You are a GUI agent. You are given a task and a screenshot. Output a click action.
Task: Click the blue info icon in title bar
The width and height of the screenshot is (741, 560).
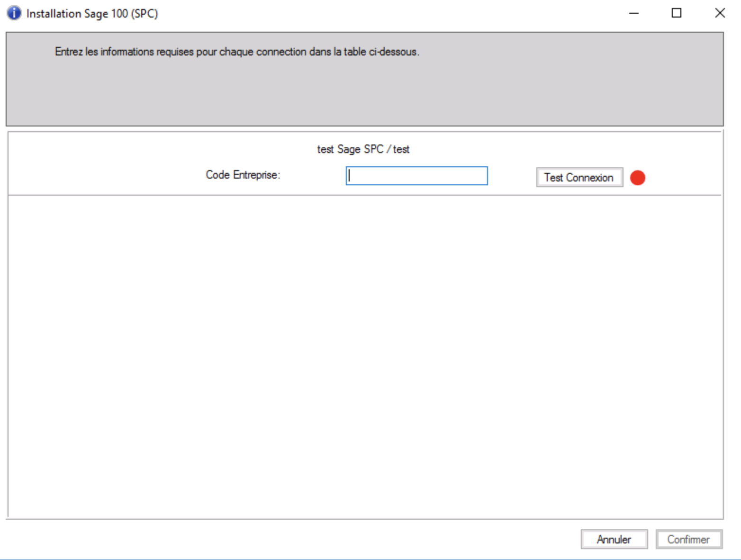14,13
